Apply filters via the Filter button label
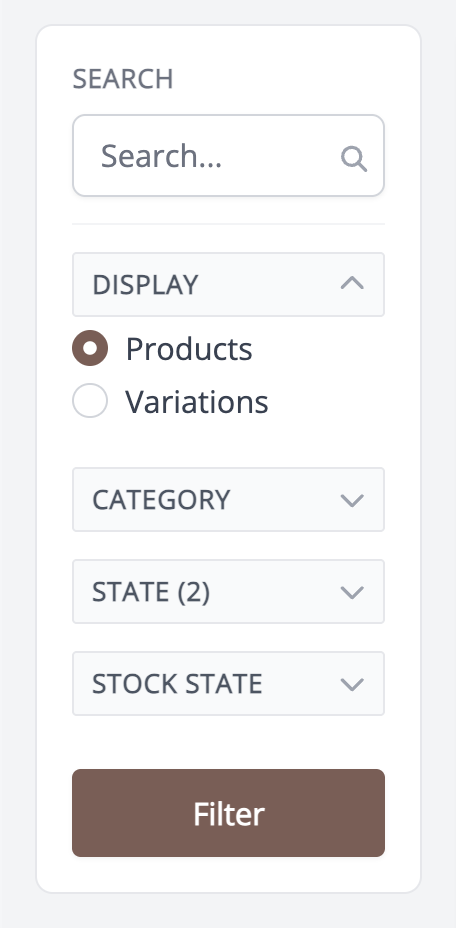The image size is (456, 928). click(x=229, y=814)
